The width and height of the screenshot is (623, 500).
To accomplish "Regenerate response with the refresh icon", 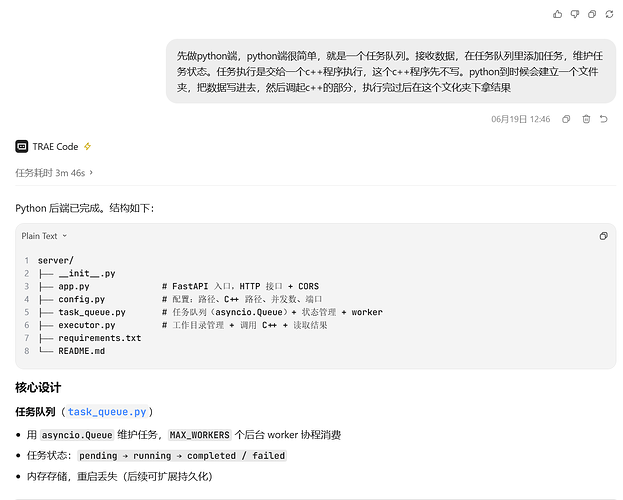I will point(609,14).
